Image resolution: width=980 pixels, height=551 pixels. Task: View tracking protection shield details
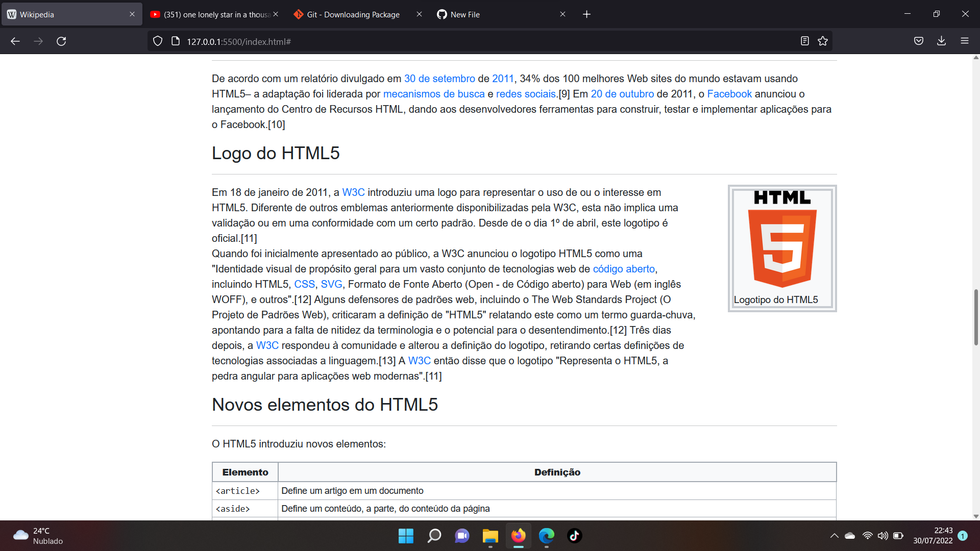coord(157,41)
